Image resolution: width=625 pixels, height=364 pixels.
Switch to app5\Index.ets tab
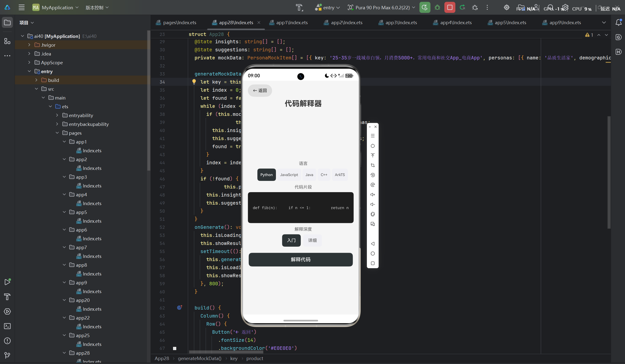pos(507,22)
